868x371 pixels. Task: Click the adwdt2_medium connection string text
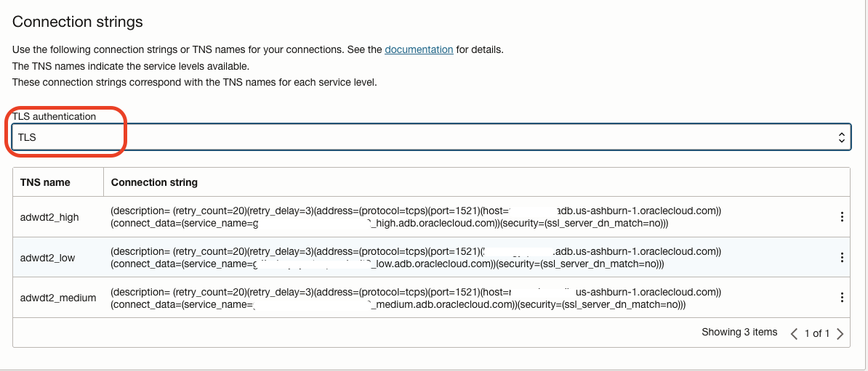415,298
